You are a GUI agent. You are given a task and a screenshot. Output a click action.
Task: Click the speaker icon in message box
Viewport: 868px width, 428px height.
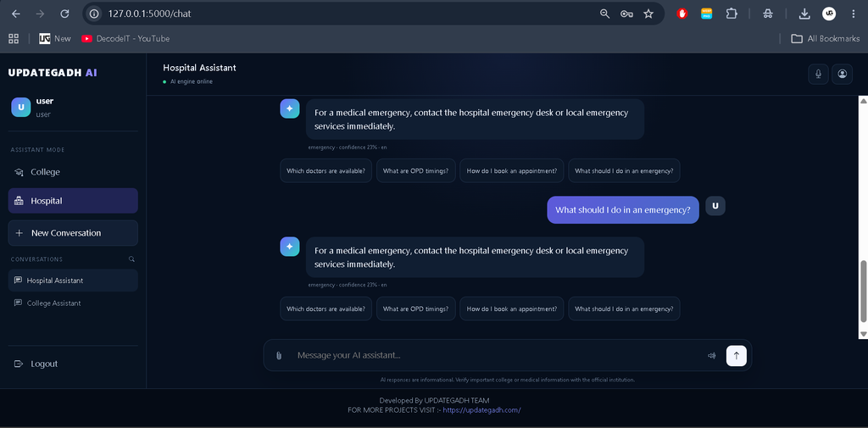[712, 355]
